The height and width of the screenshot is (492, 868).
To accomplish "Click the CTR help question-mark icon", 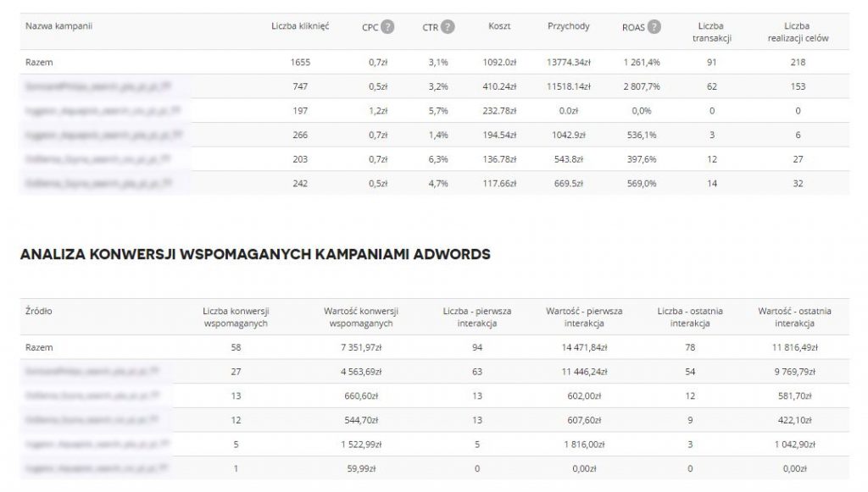I will coord(448,26).
